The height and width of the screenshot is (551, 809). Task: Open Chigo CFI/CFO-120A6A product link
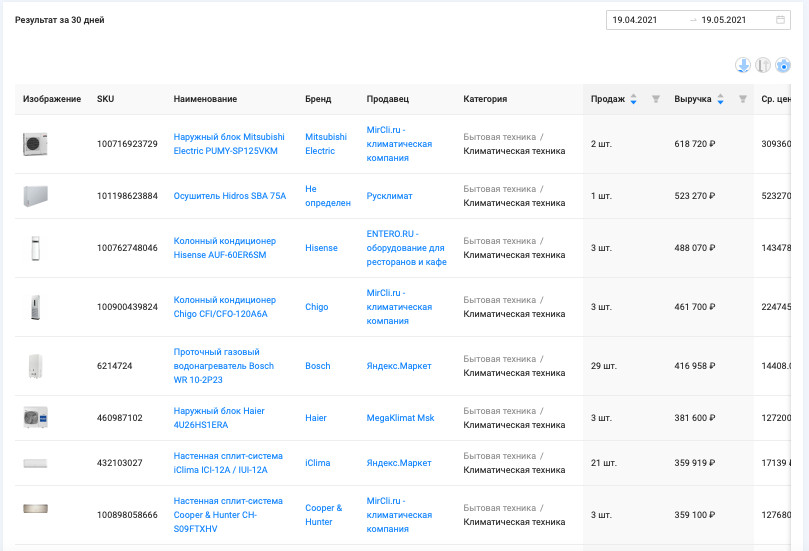pos(224,307)
